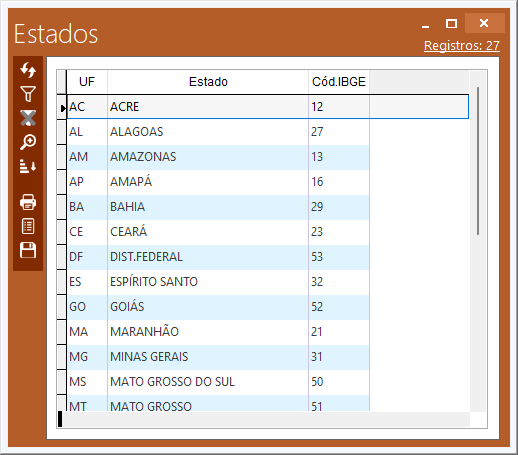This screenshot has width=518, height=455.
Task: Clear filter using the X icon
Action: (x=28, y=118)
